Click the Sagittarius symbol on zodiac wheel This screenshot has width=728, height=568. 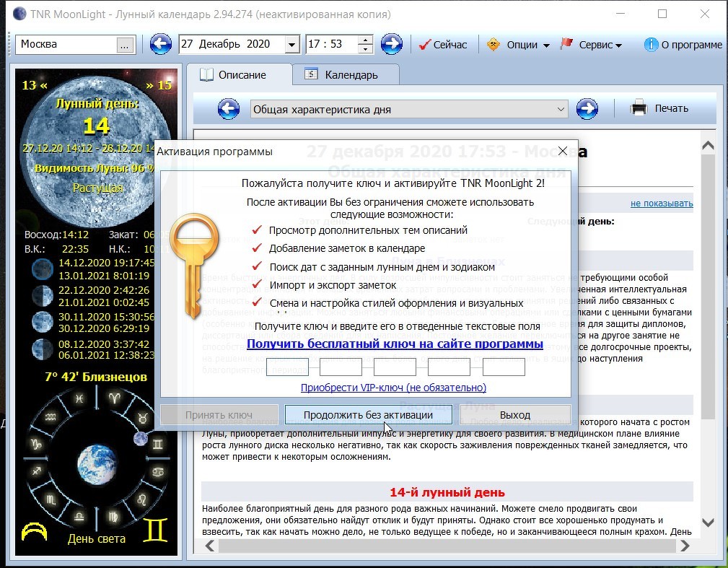[37, 472]
